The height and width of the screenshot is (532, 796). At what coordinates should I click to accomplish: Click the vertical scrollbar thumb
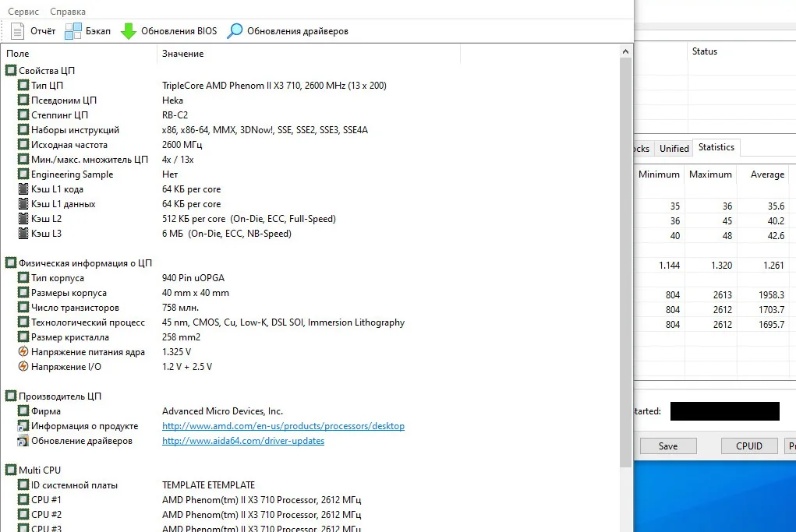(625, 261)
